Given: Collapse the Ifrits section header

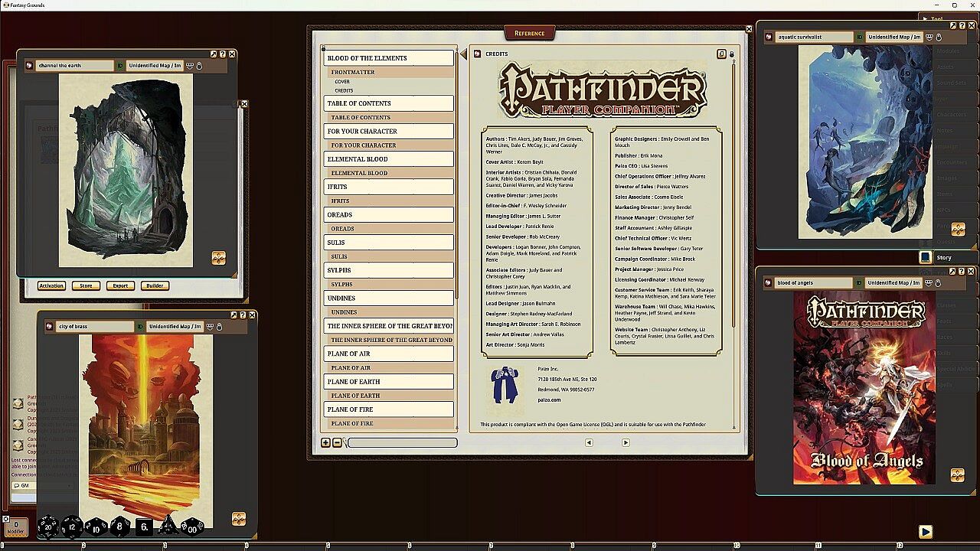Looking at the screenshot, I should (x=389, y=187).
